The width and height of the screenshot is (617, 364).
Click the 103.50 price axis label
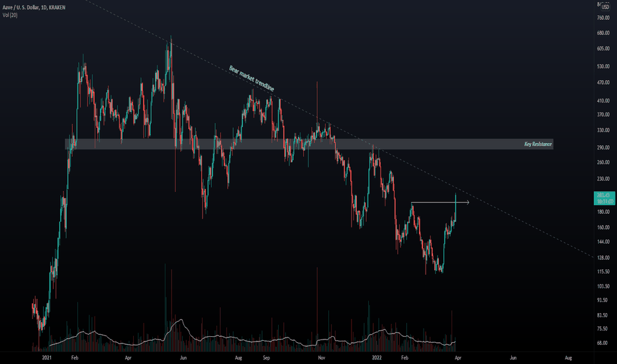point(603,287)
